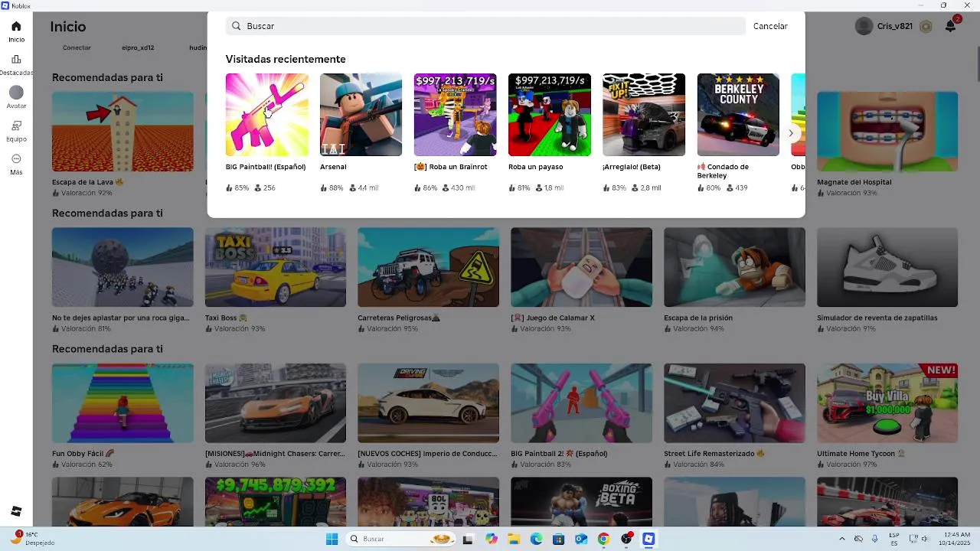Click the Inicio page title
Viewport: 980px width, 551px height.
pyautogui.click(x=68, y=26)
